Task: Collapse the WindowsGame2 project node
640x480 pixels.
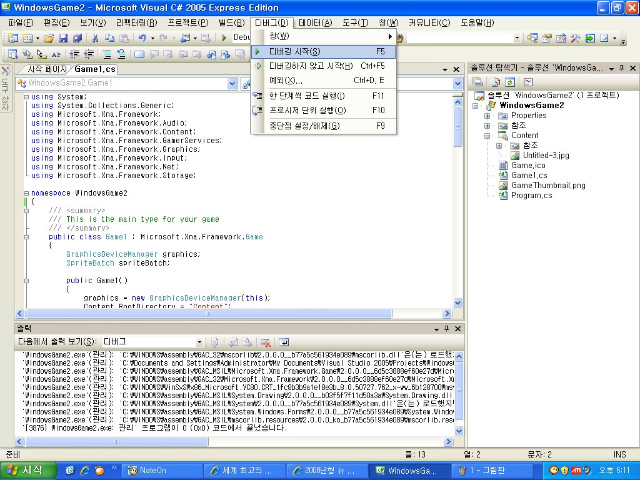Action: click(x=475, y=106)
